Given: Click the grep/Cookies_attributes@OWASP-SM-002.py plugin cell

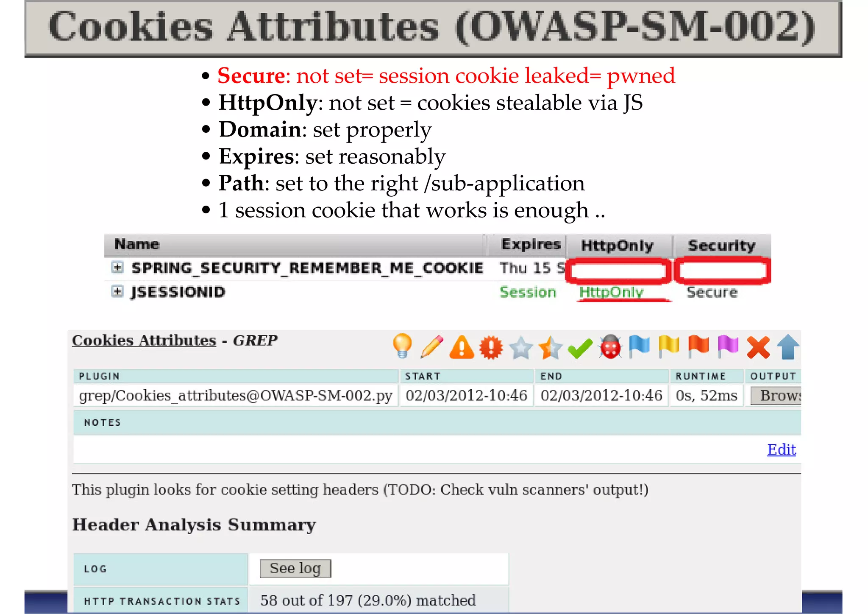Looking at the screenshot, I should coord(236,396).
